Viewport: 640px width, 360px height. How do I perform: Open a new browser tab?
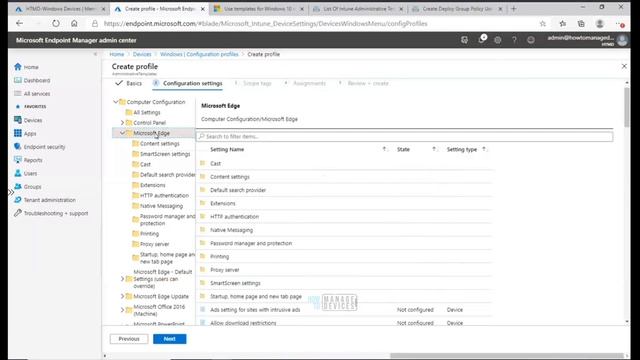514,9
